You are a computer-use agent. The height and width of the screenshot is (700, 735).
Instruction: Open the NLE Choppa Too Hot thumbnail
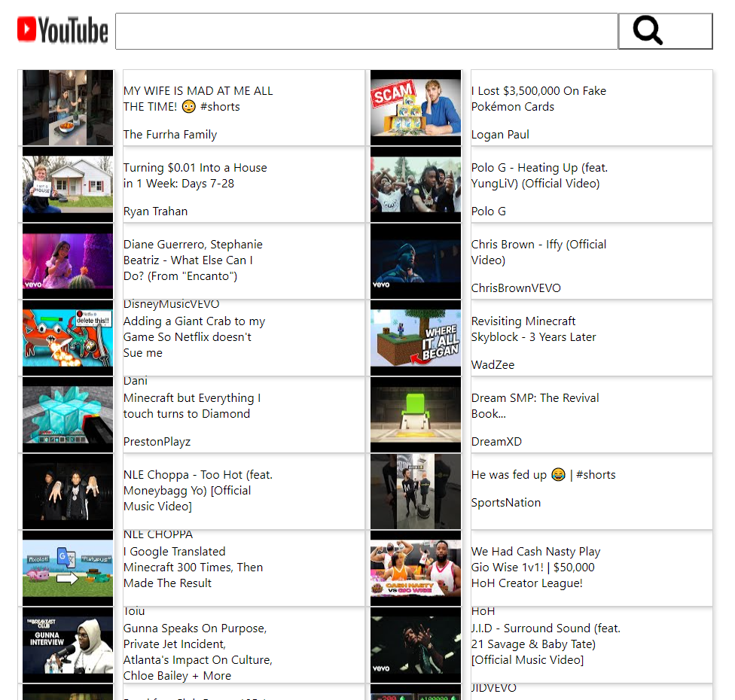(68, 492)
